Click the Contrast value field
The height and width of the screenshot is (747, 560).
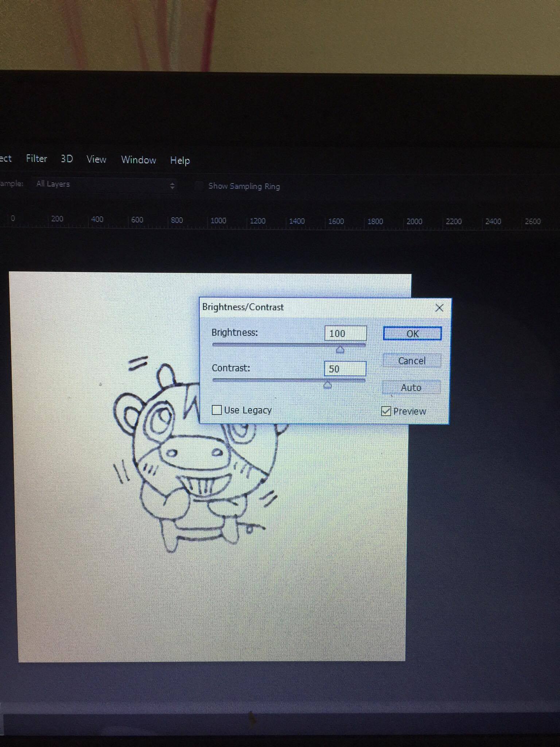(x=345, y=369)
